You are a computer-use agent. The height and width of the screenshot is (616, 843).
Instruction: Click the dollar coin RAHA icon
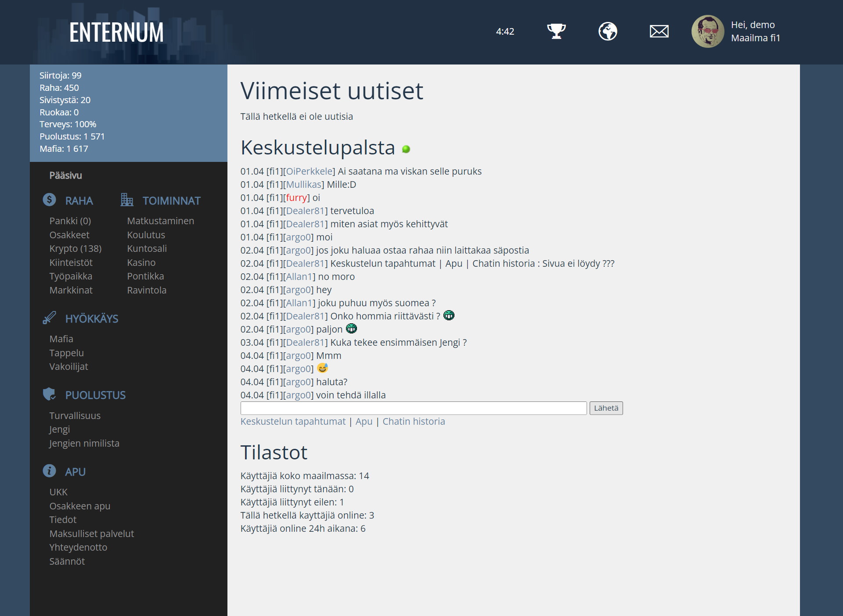click(x=49, y=200)
